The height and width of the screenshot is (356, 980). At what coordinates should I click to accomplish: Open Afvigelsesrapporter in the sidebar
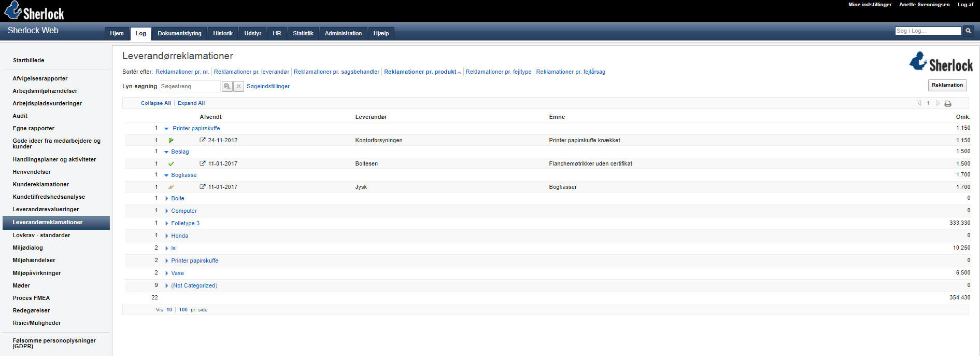[x=40, y=79]
